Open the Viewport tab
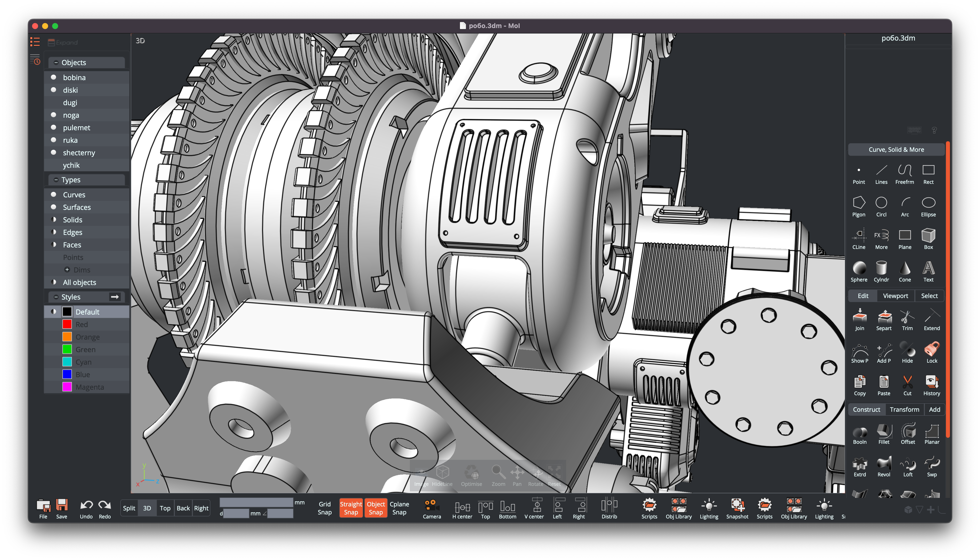 click(895, 296)
